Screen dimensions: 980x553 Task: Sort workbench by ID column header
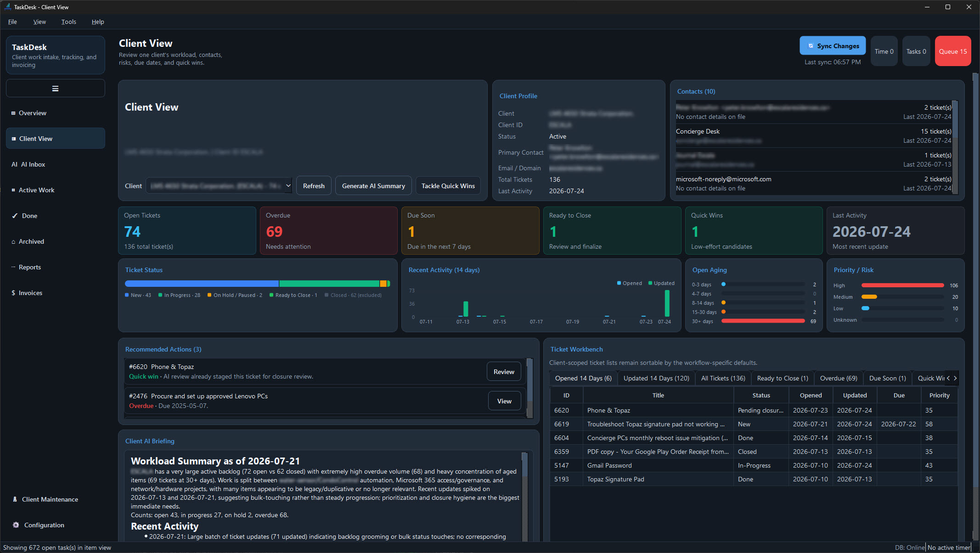[566, 396]
